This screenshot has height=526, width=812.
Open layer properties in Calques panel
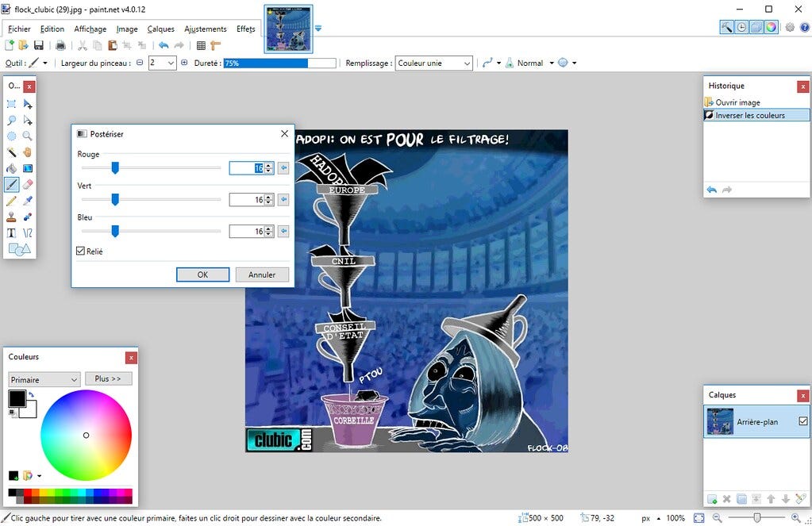click(x=801, y=499)
